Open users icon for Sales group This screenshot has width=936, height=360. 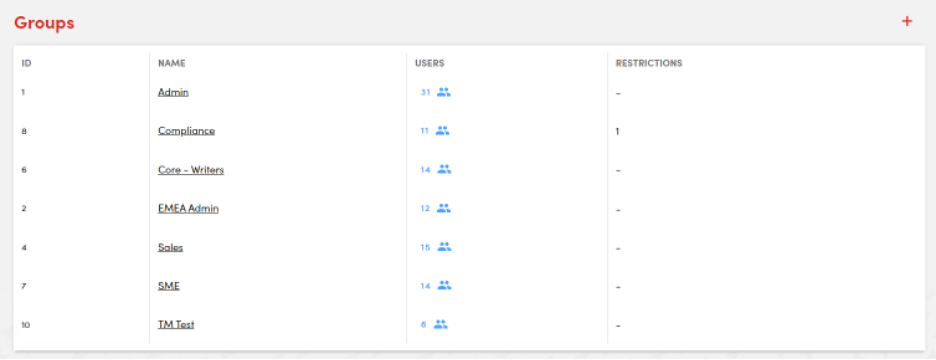click(x=444, y=247)
